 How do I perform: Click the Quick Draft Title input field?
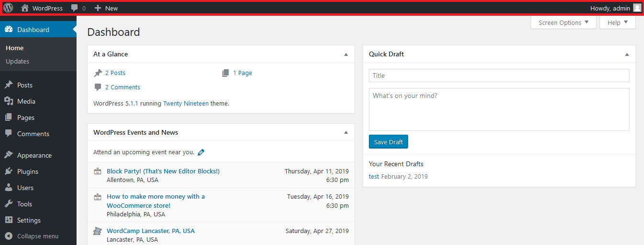(x=499, y=75)
